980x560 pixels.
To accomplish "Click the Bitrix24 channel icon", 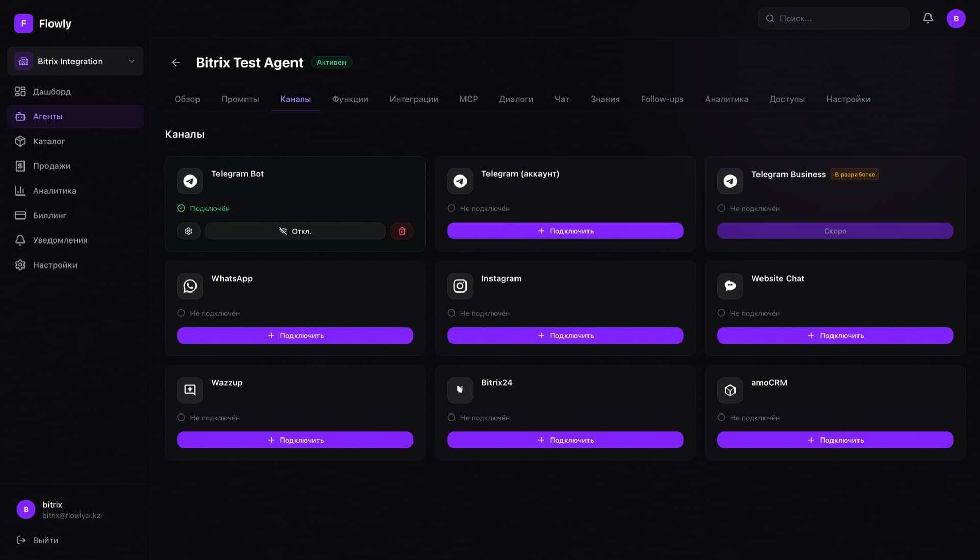I will pyautogui.click(x=460, y=390).
